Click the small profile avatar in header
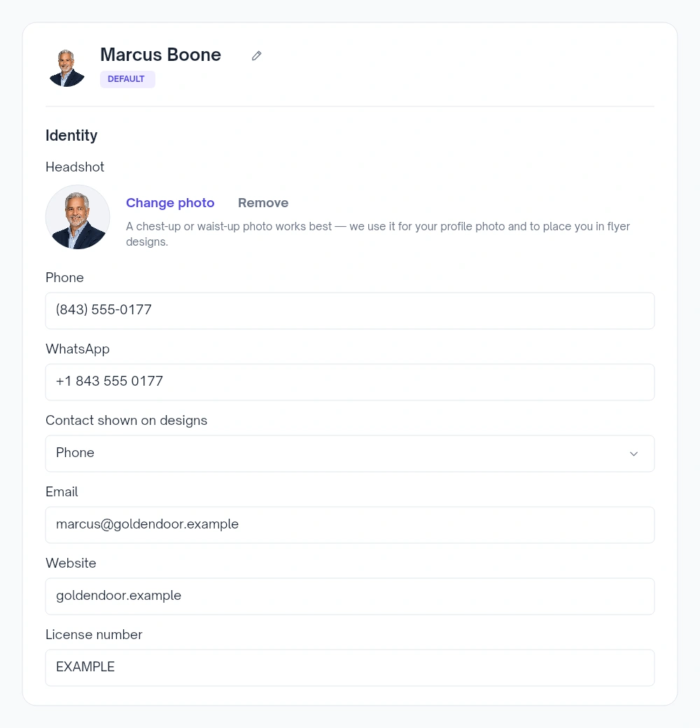 point(66,68)
